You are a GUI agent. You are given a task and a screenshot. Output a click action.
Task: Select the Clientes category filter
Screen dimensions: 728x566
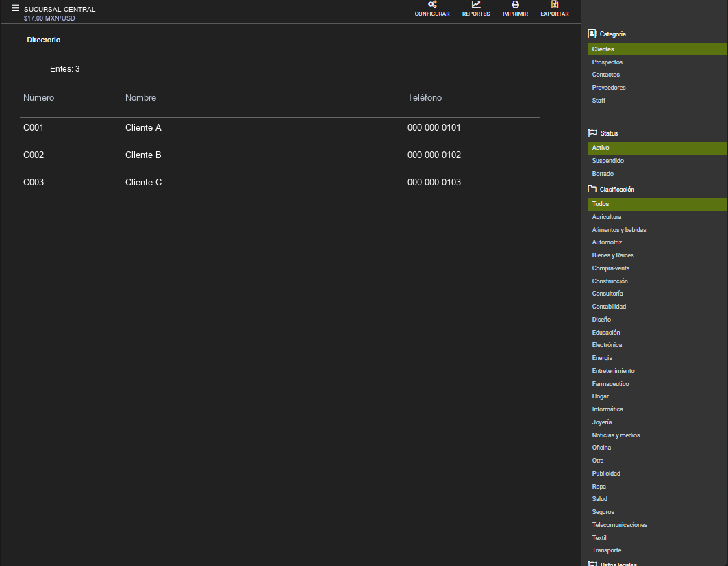tap(657, 49)
